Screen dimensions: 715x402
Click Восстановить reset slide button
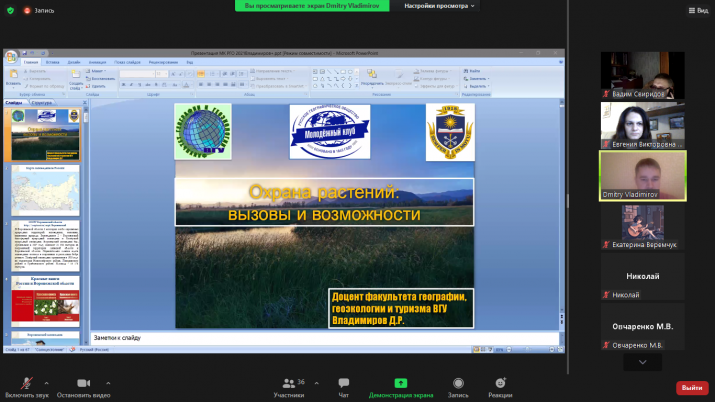(100, 78)
